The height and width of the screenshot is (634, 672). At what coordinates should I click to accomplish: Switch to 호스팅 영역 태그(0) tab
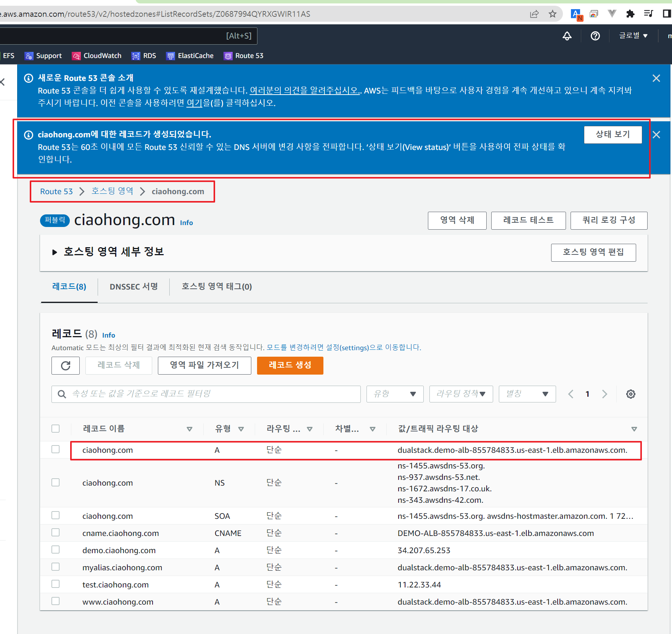(217, 287)
